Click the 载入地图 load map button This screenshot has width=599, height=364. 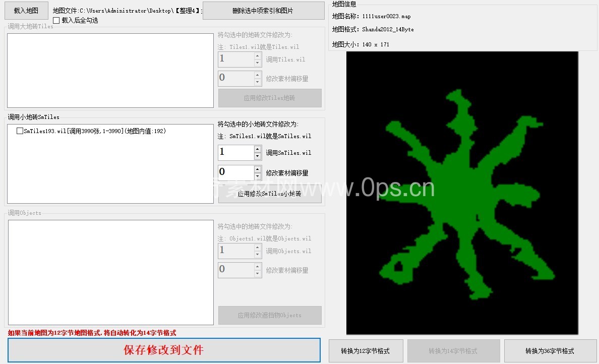tap(26, 10)
